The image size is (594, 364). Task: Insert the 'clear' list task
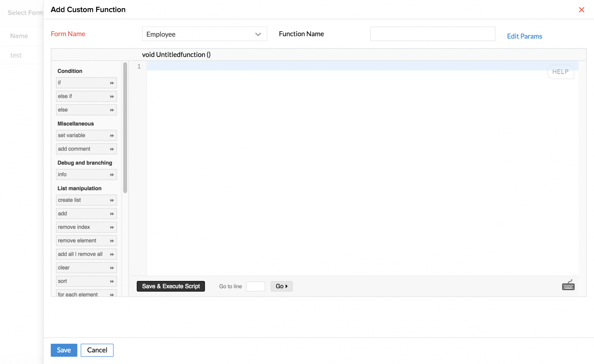point(83,268)
